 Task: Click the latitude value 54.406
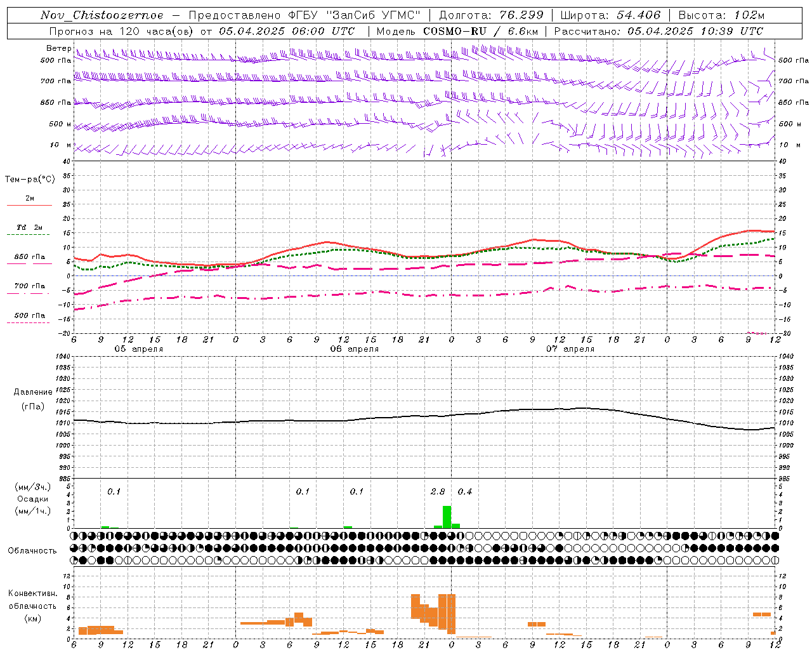[638, 15]
